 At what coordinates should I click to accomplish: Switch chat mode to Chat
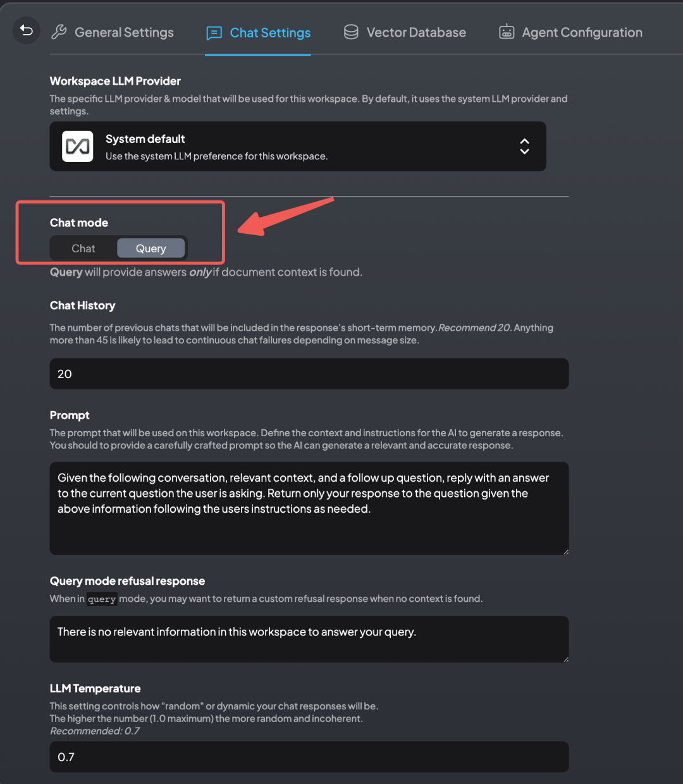[x=83, y=248]
